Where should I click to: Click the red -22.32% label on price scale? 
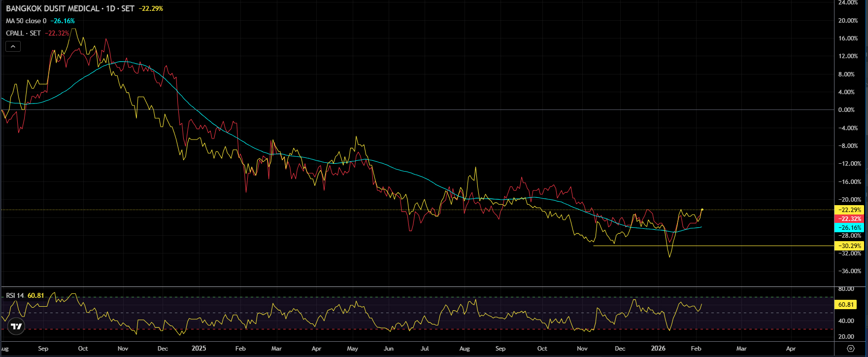point(849,219)
